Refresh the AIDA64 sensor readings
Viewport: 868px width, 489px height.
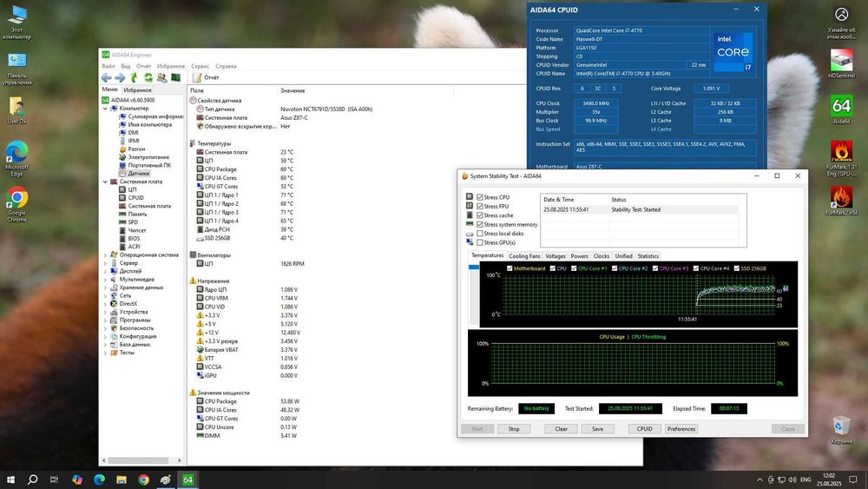coord(148,77)
